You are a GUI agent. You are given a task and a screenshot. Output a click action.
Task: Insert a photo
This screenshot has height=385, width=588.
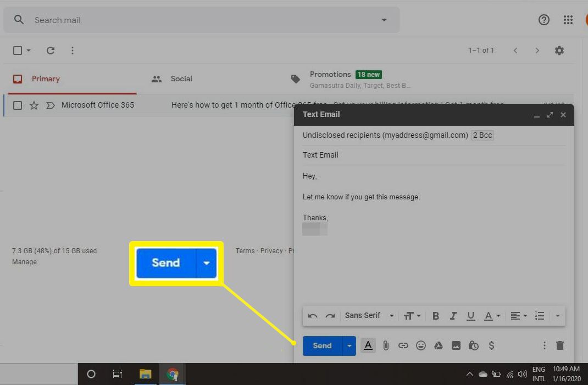(x=456, y=345)
